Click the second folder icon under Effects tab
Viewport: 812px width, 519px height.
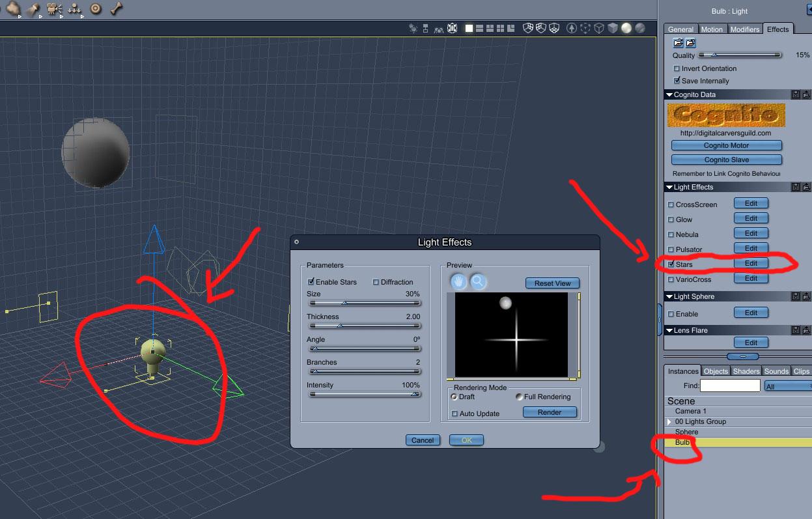point(690,43)
